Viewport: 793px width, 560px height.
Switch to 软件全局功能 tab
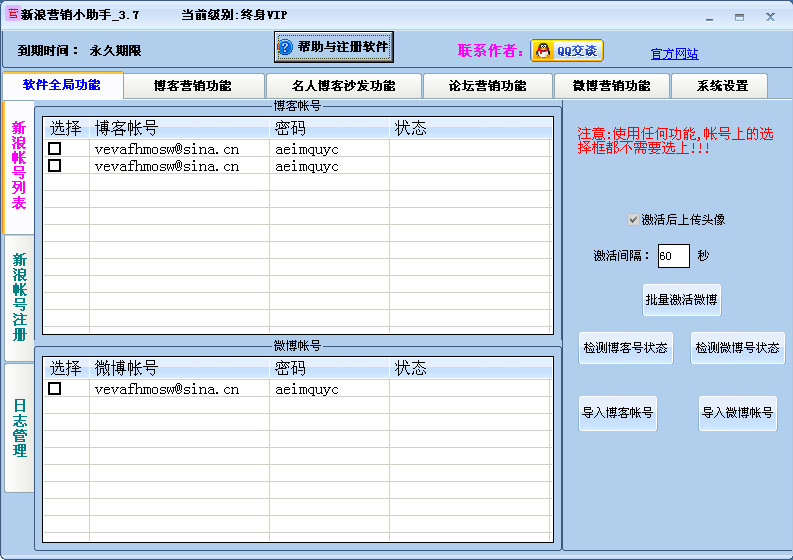(x=62, y=85)
